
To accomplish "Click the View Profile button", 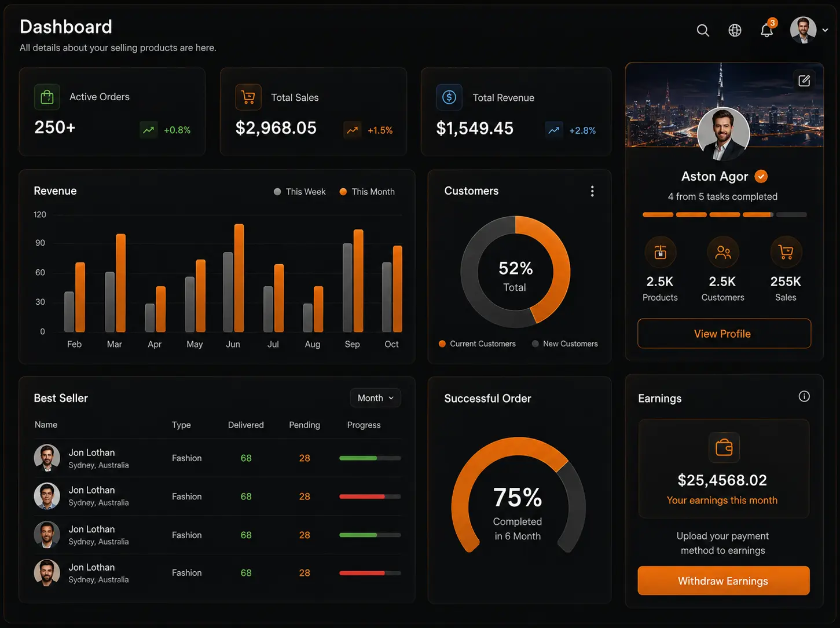I will tap(724, 334).
